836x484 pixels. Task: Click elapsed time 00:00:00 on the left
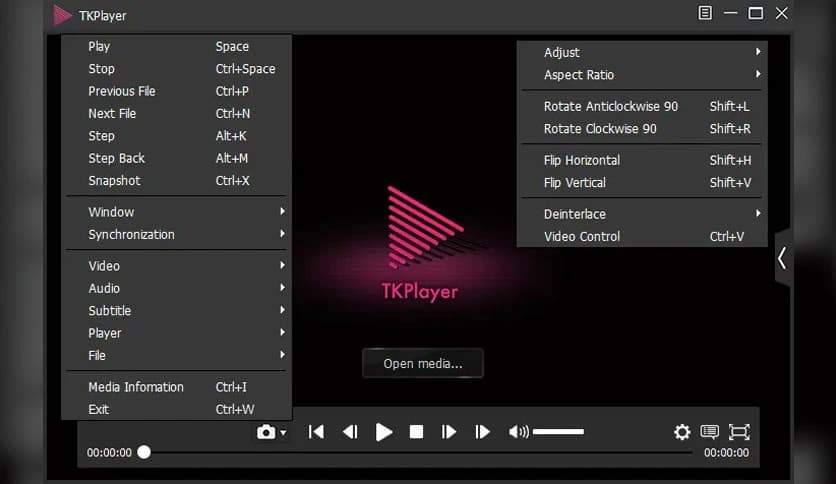109,453
